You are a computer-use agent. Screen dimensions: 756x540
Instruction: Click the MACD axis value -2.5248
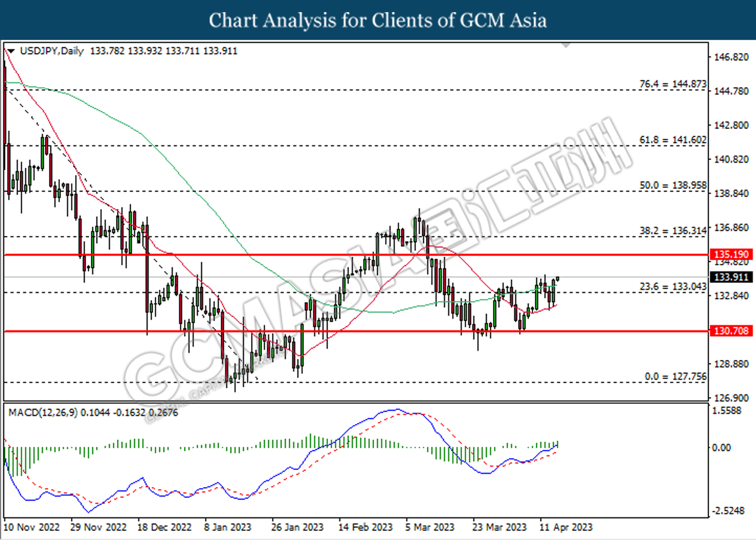pyautogui.click(x=728, y=511)
